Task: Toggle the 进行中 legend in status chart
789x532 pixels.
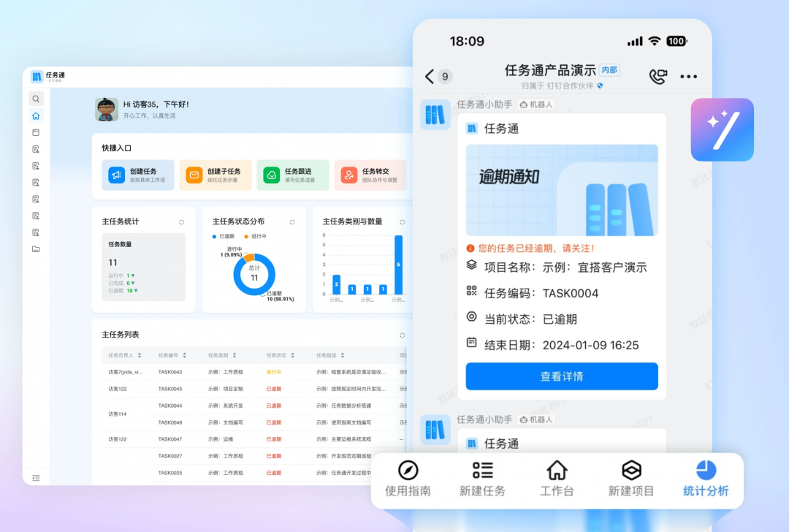Action: [x=255, y=236]
